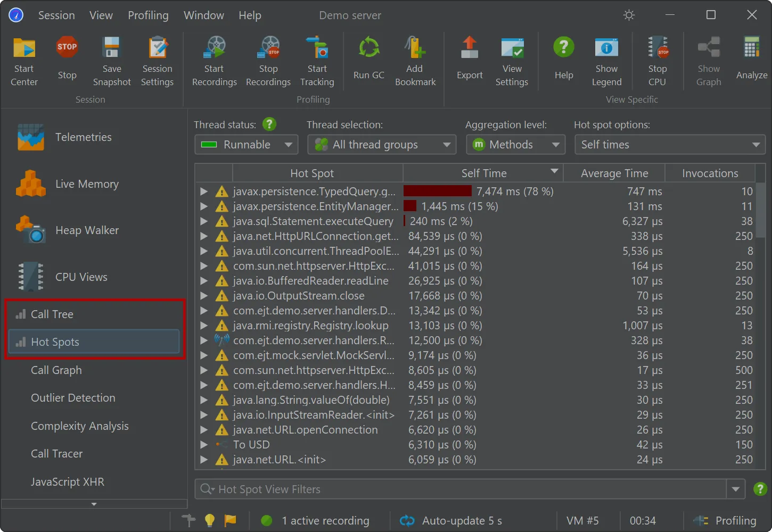The height and width of the screenshot is (532, 772).
Task: Sort by the Self Time column header
Action: 483,173
